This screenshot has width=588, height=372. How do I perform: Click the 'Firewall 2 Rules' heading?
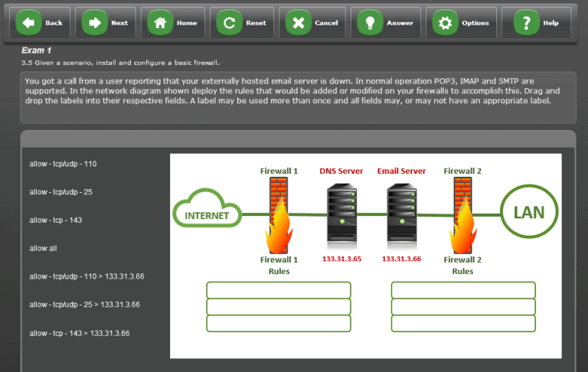click(462, 265)
